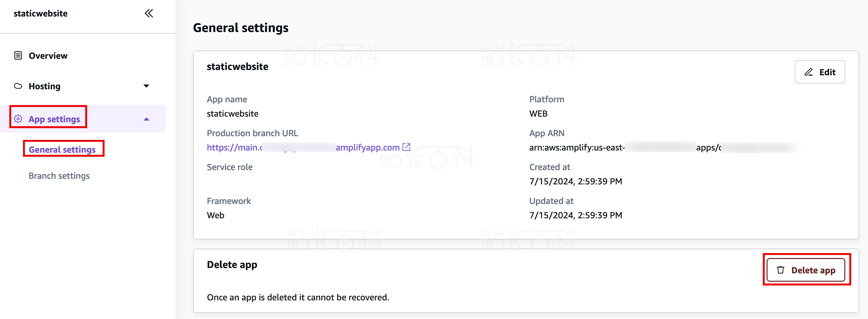This screenshot has width=868, height=319.
Task: Click the Edit button text
Action: tap(827, 72)
